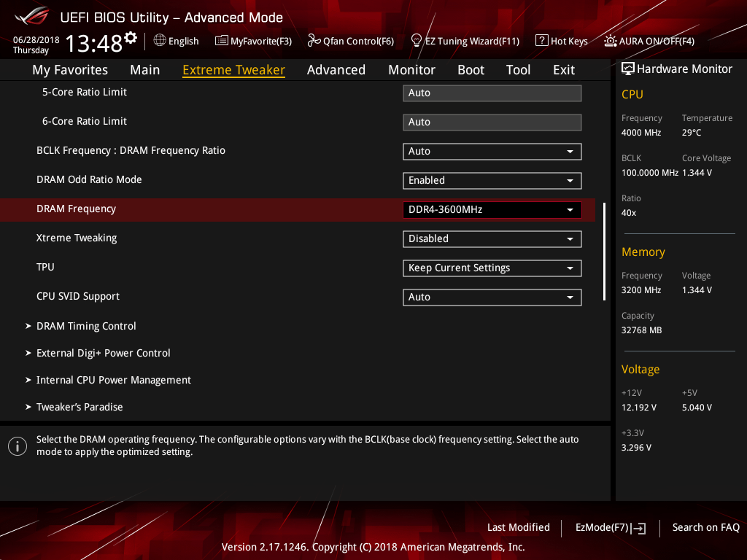The width and height of the screenshot is (747, 560).
Task: Open MyFavorite(F3) menu
Action: (x=261, y=42)
